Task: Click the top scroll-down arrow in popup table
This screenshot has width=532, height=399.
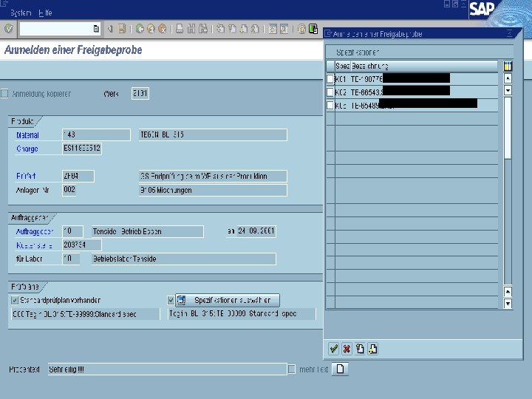Action: click(x=508, y=91)
